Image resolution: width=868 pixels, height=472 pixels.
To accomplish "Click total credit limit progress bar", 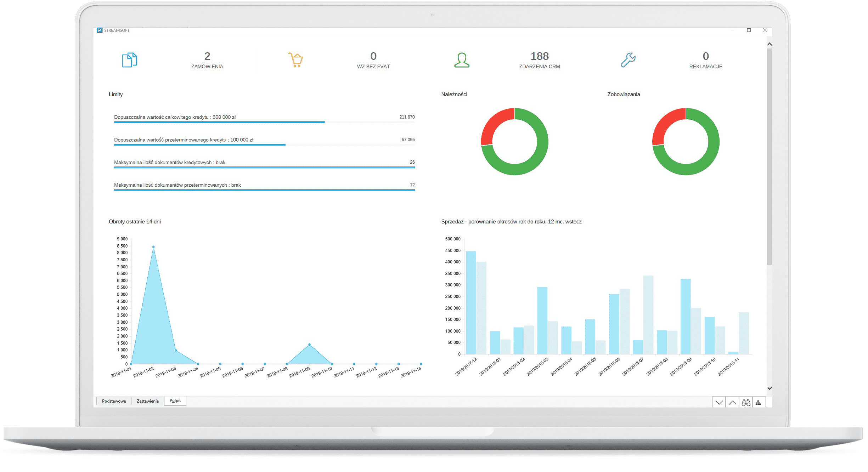I will click(x=264, y=122).
